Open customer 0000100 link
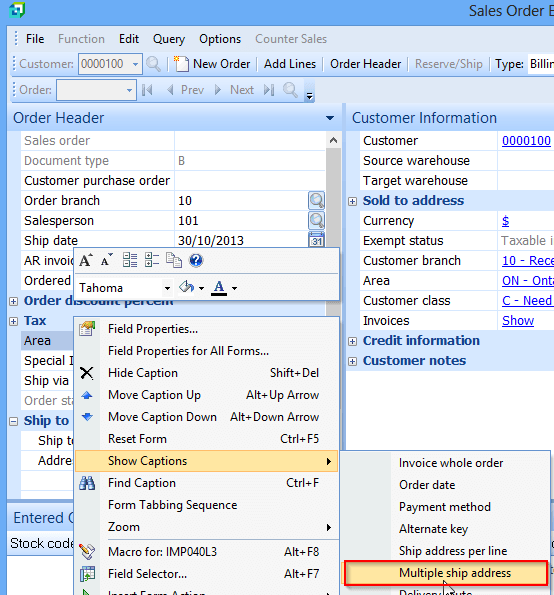Image resolution: width=554 pixels, height=595 pixels. click(526, 141)
